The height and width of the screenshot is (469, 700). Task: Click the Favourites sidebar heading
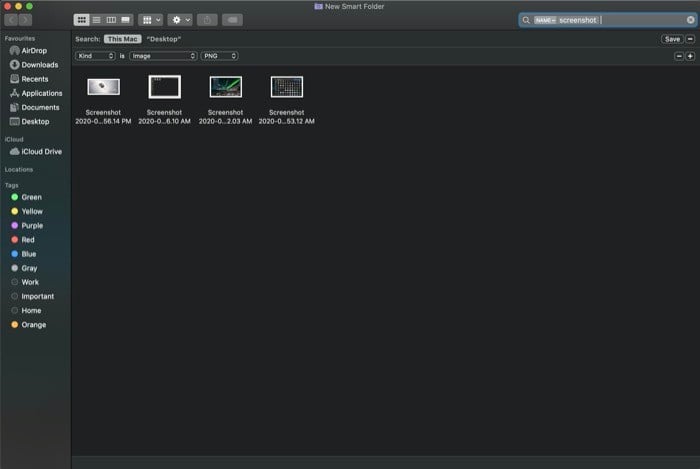pos(20,38)
